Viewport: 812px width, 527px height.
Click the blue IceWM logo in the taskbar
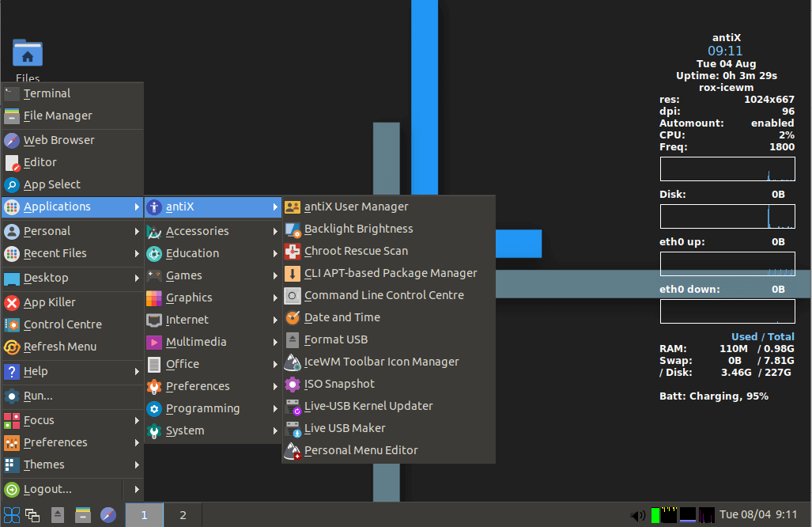pyautogui.click(x=12, y=514)
